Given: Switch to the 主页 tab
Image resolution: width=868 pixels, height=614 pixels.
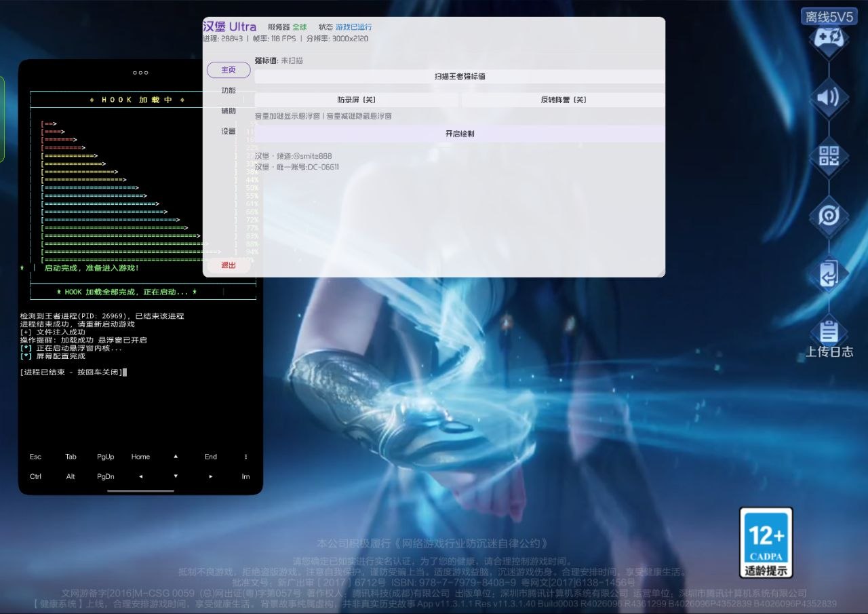Looking at the screenshot, I should click(x=229, y=70).
